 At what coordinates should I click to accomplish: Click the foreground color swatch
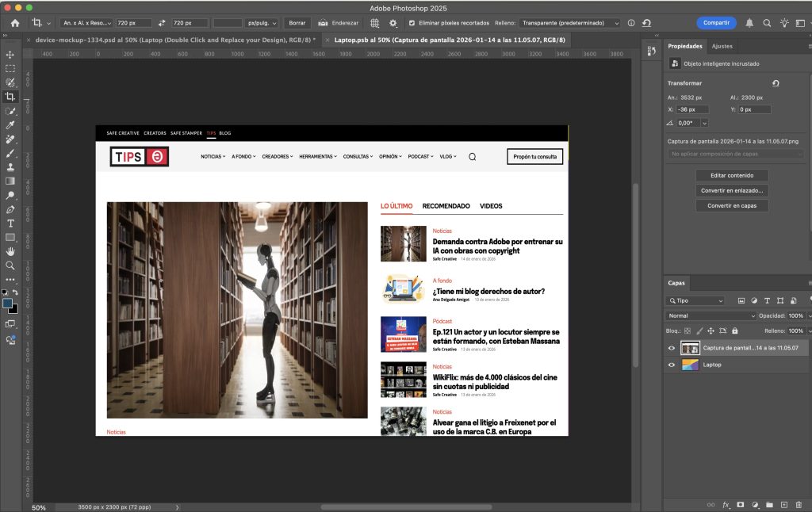coord(8,303)
